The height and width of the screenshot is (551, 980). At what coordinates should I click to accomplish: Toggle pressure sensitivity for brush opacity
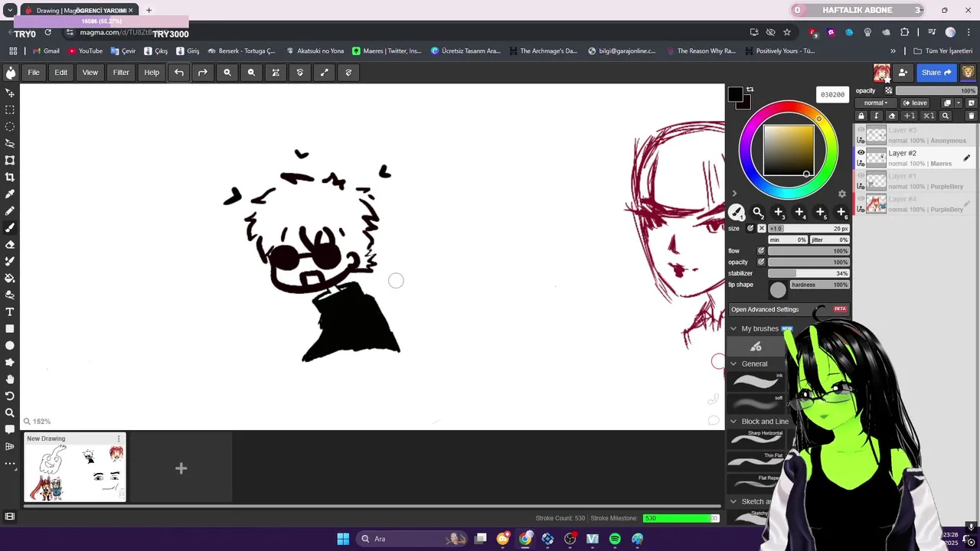[x=761, y=262]
